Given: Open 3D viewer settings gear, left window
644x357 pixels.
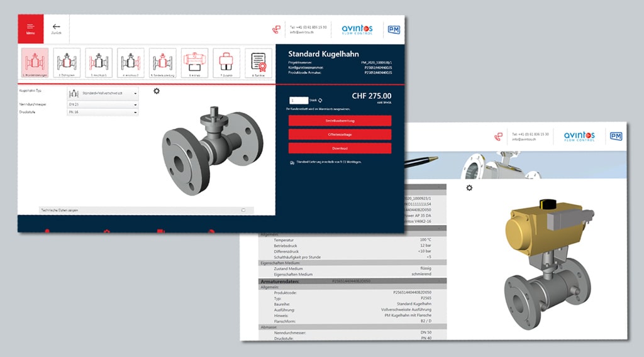Looking at the screenshot, I should click(157, 91).
